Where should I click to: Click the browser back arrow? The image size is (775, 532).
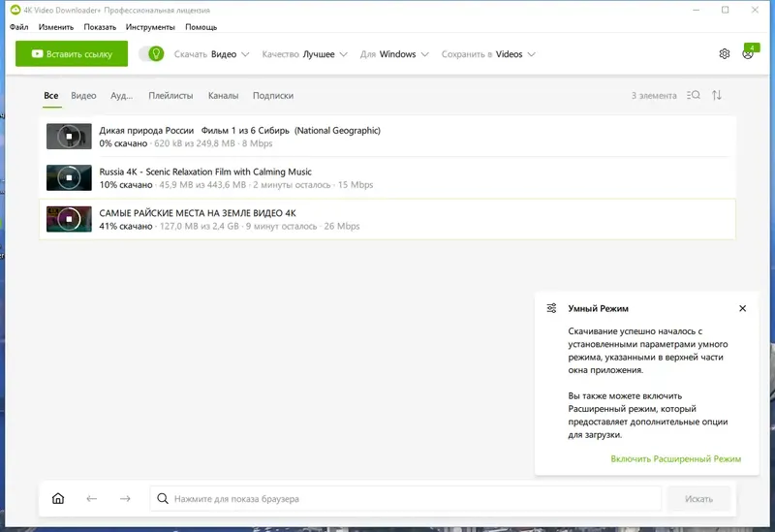tap(92, 499)
